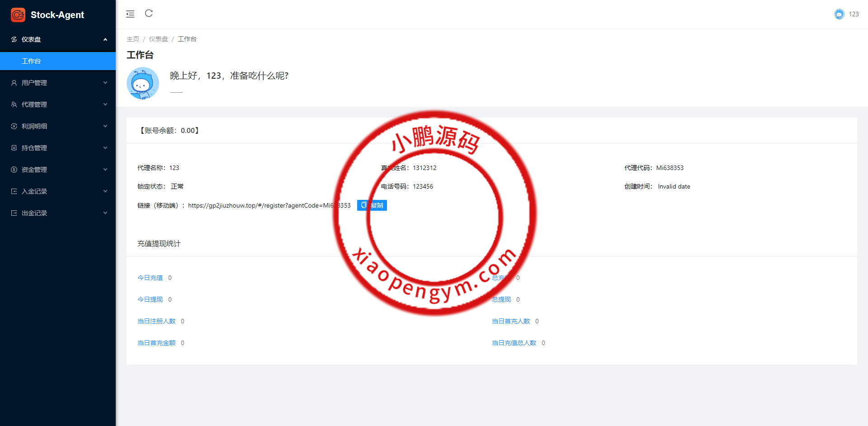Collapse the sidebar using the fold icon
The width and height of the screenshot is (868, 426).
pyautogui.click(x=130, y=14)
